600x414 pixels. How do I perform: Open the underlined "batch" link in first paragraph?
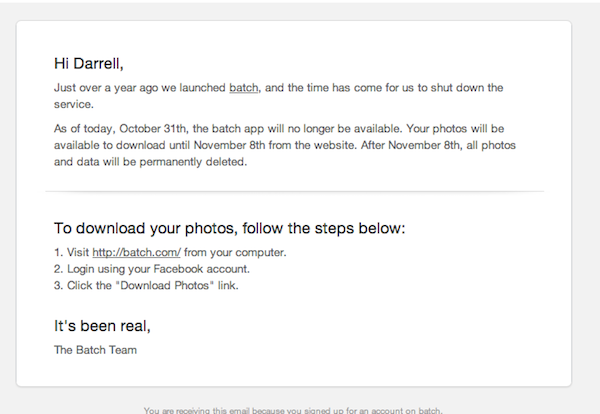[243, 88]
